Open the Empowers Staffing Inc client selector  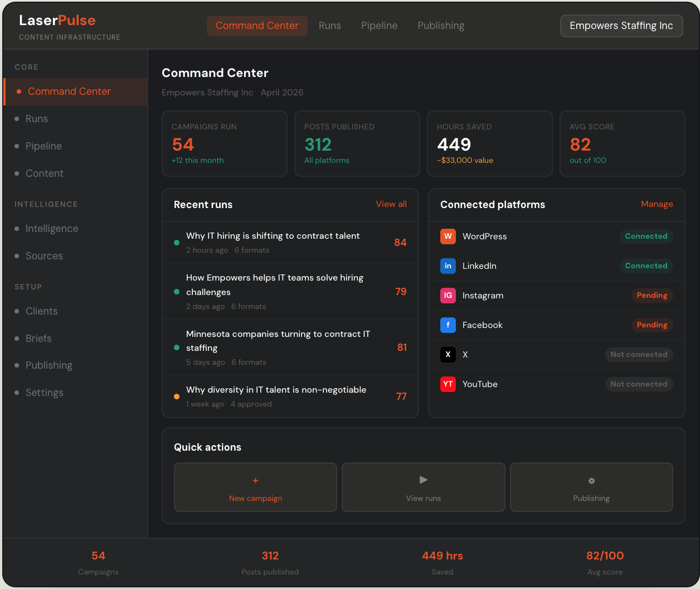coord(621,26)
